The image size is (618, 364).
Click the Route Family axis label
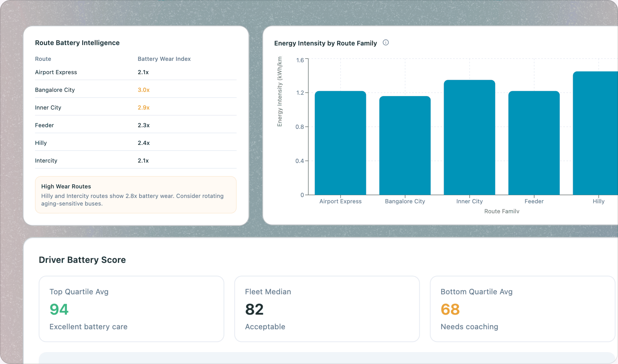tap(501, 211)
